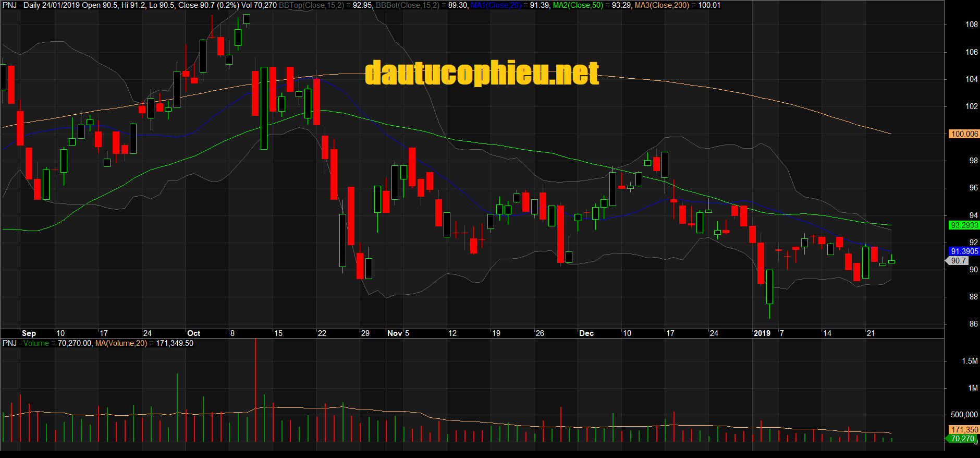
Task: Click the 1.5M volume axis label
Action: 970,361
